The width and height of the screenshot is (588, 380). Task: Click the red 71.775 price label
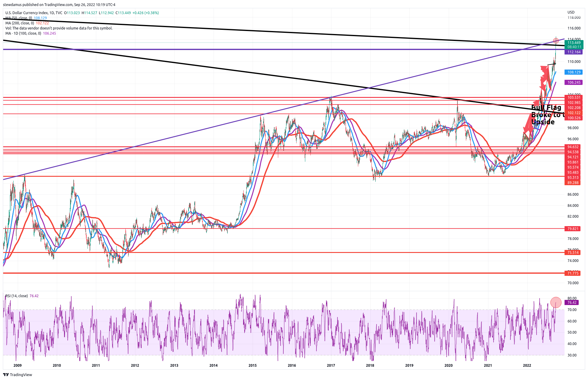[573, 273]
